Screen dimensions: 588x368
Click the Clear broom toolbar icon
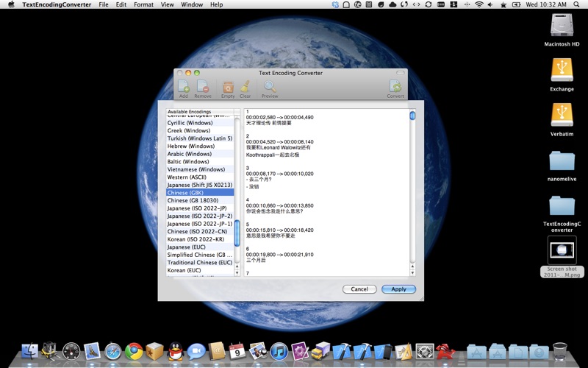point(245,87)
